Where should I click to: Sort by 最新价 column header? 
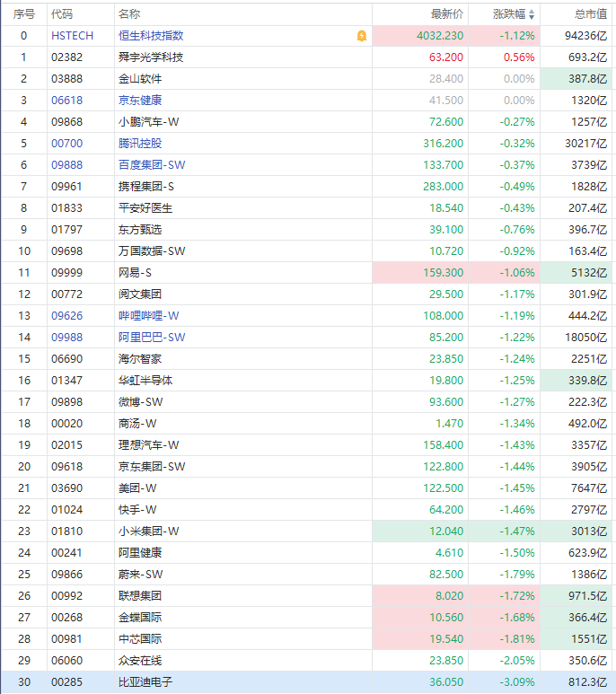(x=447, y=14)
